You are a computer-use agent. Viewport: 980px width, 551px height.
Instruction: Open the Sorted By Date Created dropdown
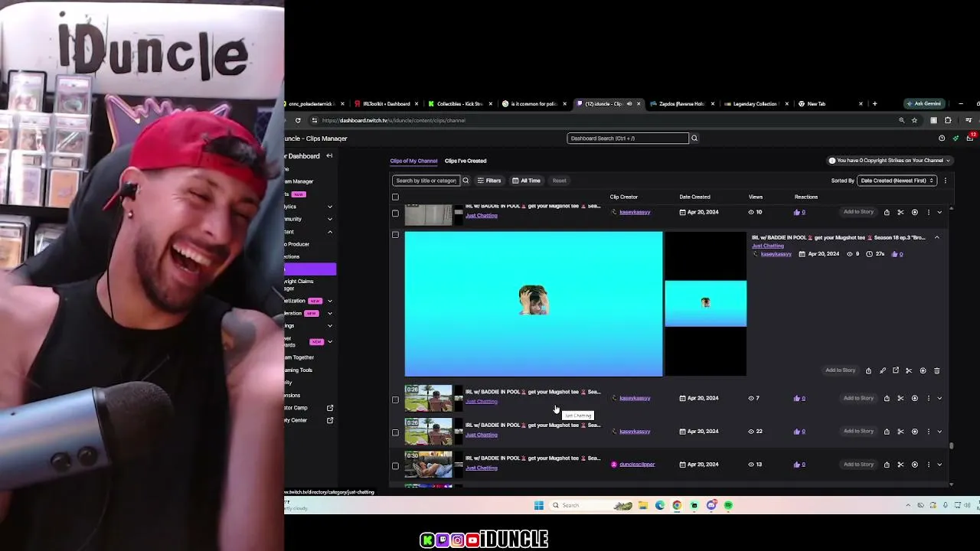[897, 181]
